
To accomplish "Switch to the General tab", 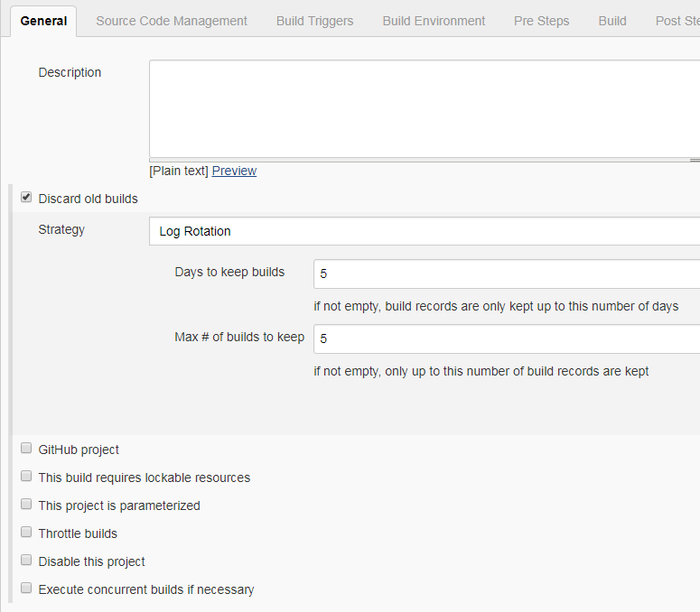I will tap(43, 21).
